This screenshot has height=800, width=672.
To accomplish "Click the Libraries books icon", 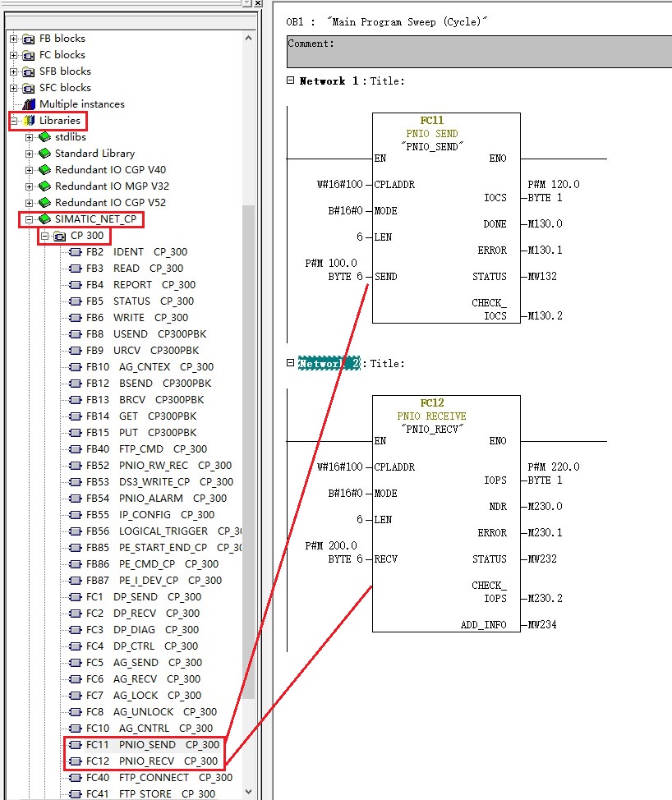I will click(x=30, y=121).
